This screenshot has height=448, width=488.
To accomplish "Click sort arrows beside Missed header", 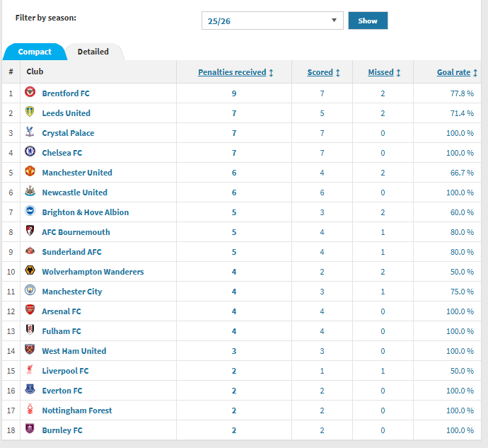I will pyautogui.click(x=398, y=73).
